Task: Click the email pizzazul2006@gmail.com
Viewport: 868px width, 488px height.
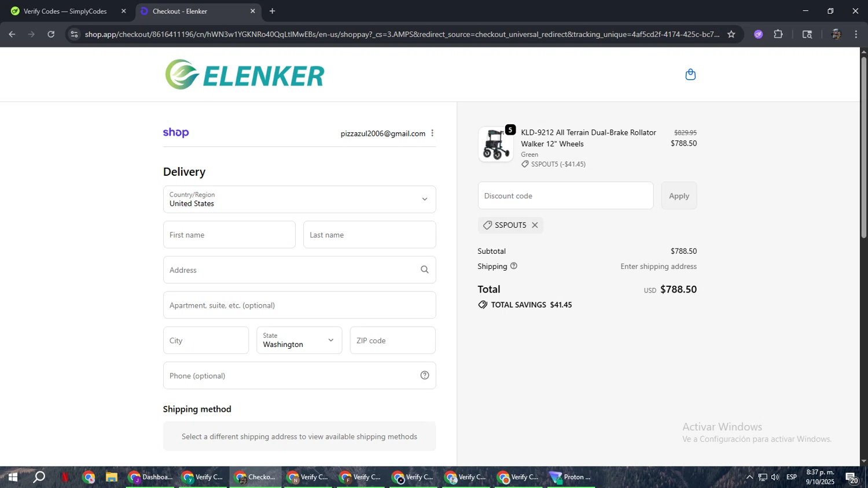Action: 383,134
